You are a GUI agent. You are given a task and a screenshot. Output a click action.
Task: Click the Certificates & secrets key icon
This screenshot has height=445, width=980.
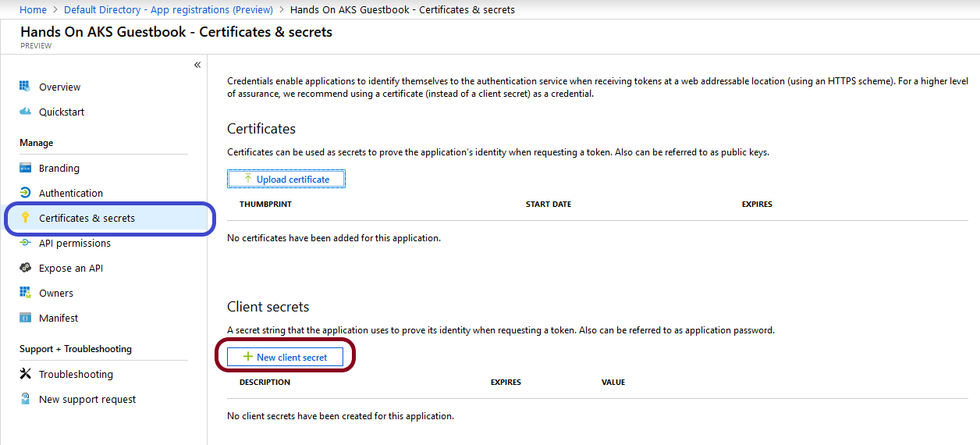(x=24, y=218)
